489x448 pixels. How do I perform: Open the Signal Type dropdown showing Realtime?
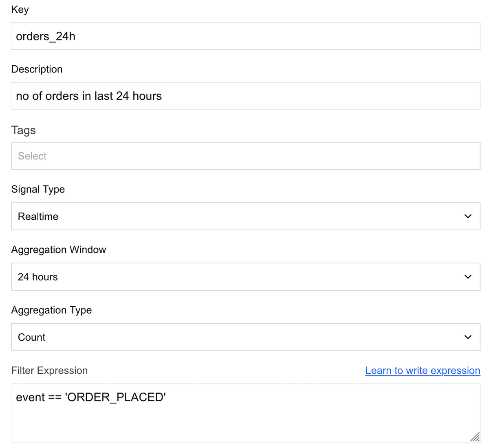[244, 216]
